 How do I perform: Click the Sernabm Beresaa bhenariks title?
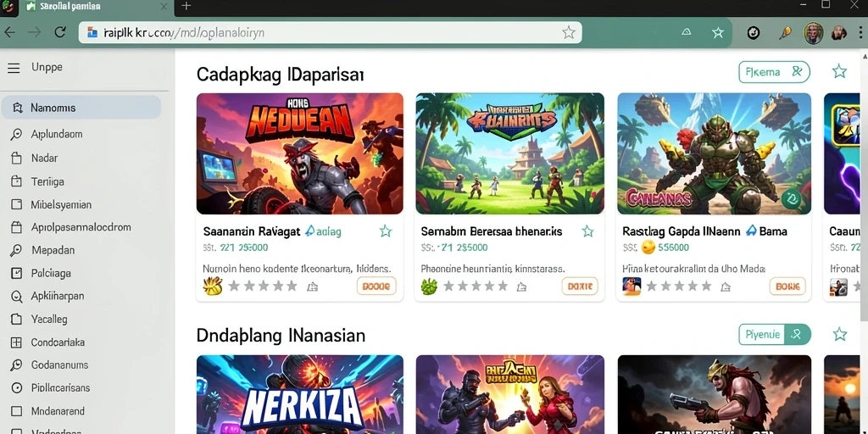click(x=492, y=231)
